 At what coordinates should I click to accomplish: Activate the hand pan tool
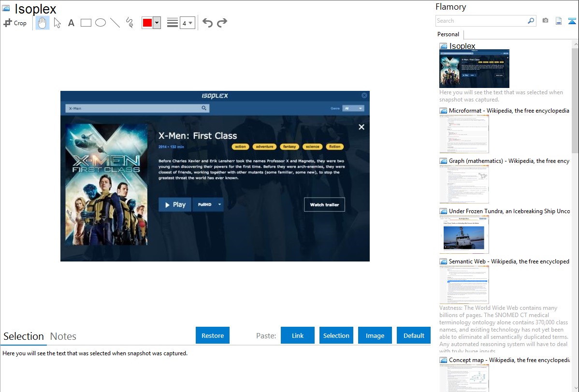(43, 23)
